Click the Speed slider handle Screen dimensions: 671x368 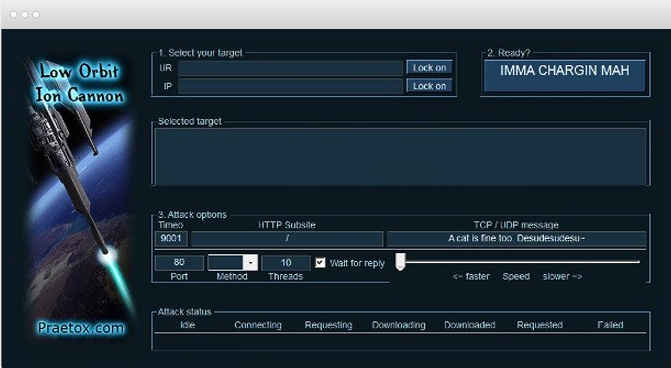pos(400,261)
